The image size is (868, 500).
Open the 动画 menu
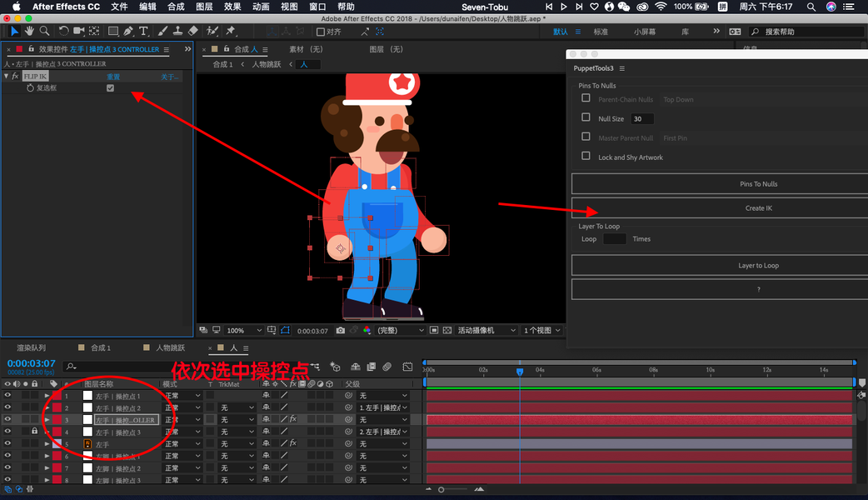[261, 7]
